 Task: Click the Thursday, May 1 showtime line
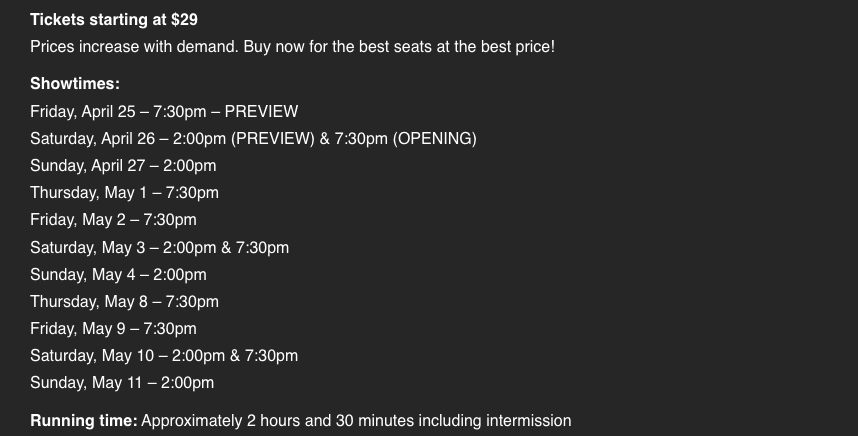124,192
